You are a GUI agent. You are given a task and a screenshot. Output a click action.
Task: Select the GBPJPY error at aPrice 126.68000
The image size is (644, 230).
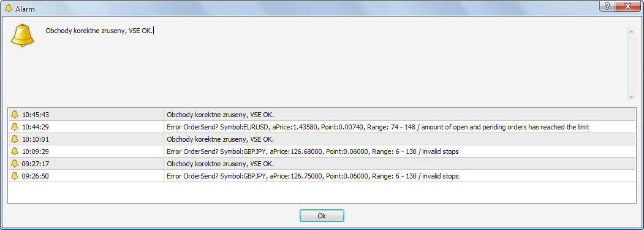(322, 151)
